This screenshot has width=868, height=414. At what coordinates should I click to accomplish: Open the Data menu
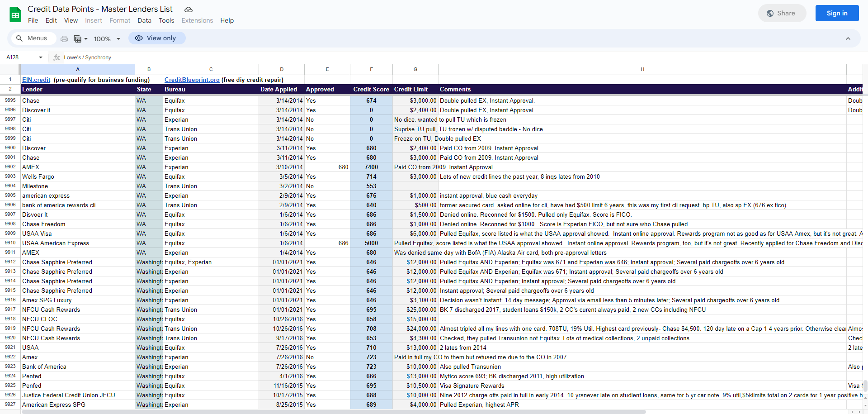click(145, 20)
